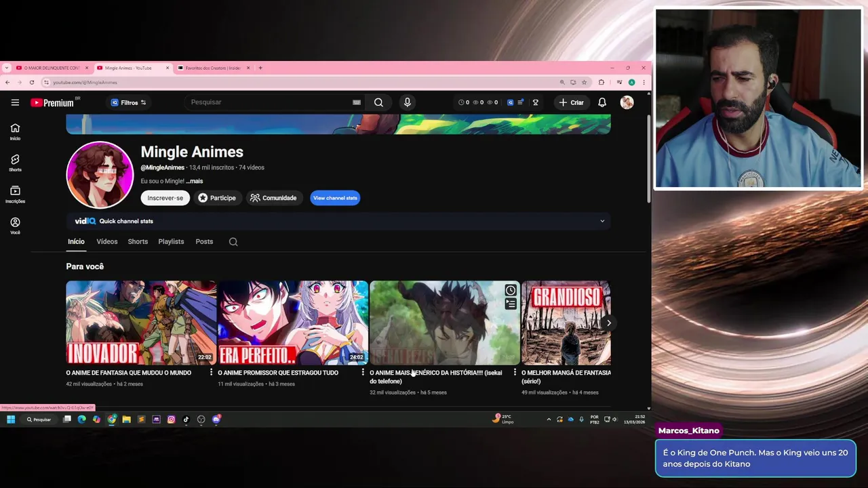Switch to the Posts channel tab
Screen dimensions: 868x488
click(204, 241)
